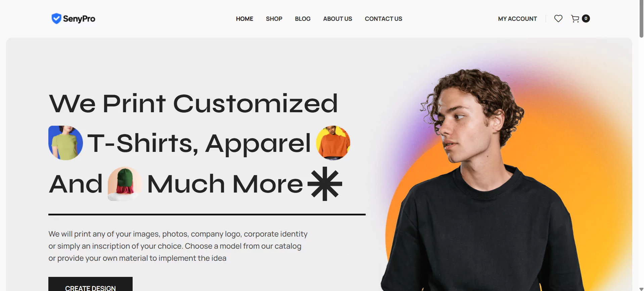This screenshot has height=291, width=644.
Task: Click the SenyPro shield logo
Action: 56,18
